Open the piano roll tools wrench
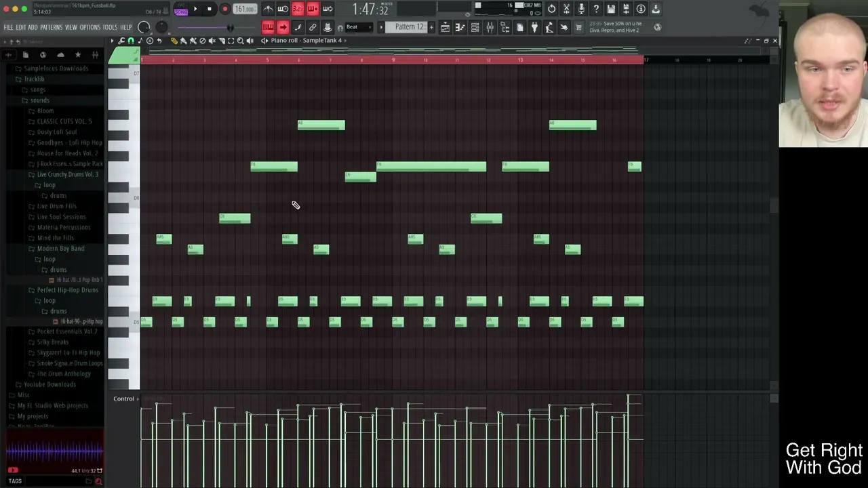 tap(121, 41)
